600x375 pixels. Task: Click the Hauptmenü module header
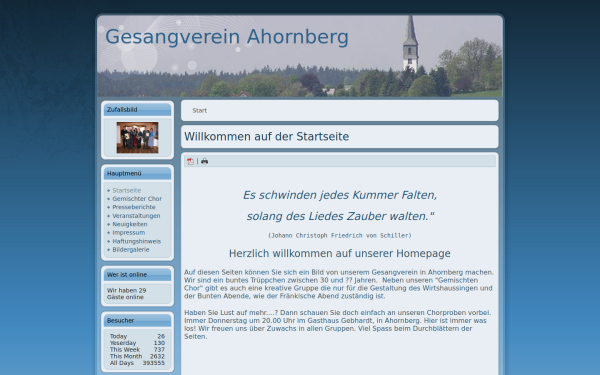137,173
